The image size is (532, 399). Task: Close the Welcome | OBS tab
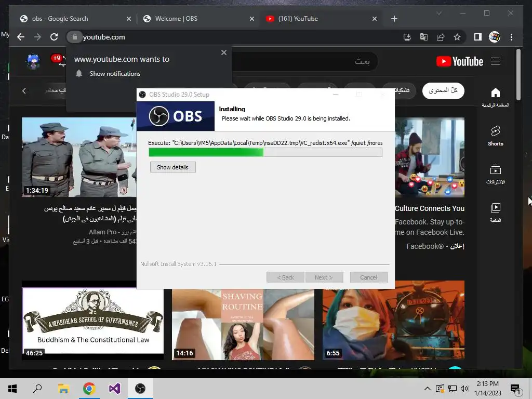[252, 19]
